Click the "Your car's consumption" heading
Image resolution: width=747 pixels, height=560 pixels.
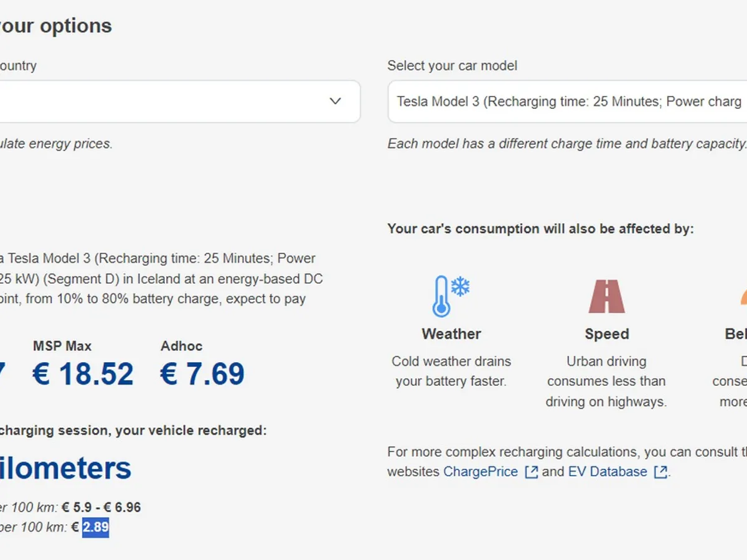click(540, 229)
